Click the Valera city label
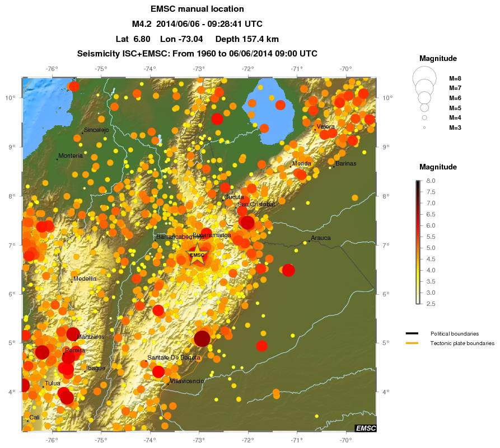Image resolution: width=500 pixels, height=448 pixels. pos(325,126)
